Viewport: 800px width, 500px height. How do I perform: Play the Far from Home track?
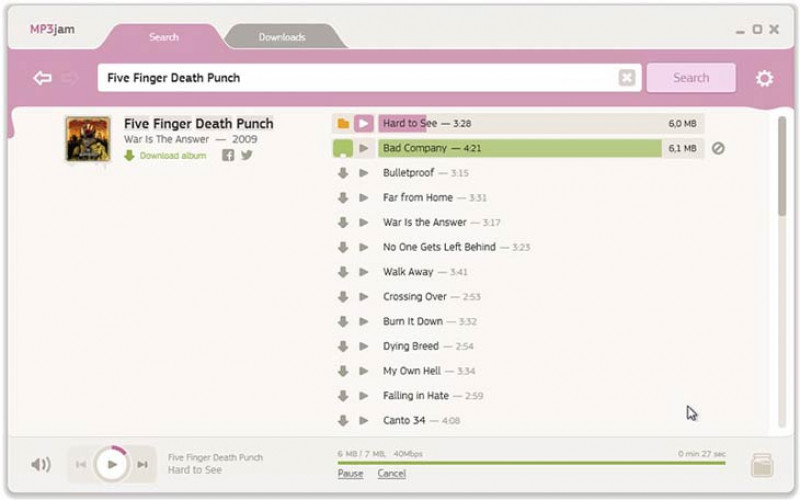coord(364,197)
